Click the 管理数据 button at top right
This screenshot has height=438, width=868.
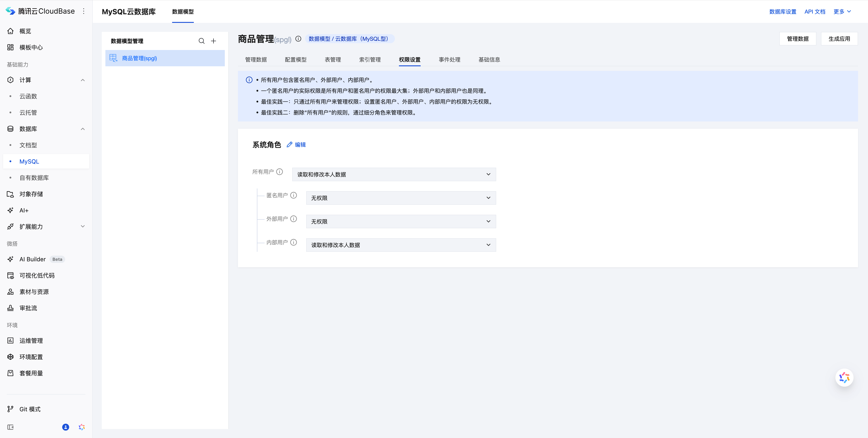click(798, 39)
